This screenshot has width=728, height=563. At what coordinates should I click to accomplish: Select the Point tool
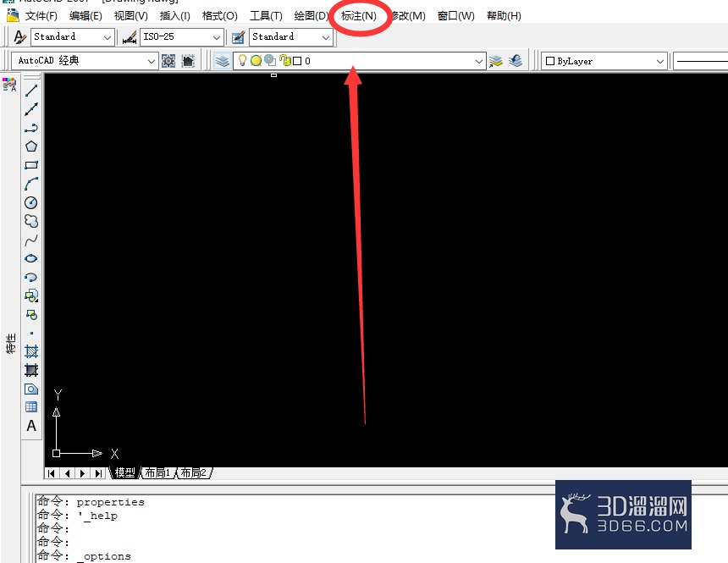31,333
